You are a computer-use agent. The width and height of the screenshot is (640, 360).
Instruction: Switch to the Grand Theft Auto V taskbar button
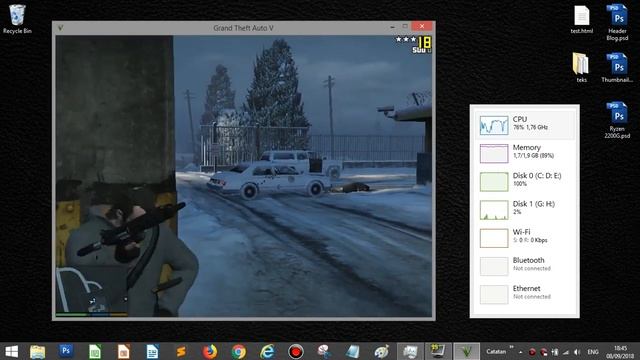click(x=467, y=351)
